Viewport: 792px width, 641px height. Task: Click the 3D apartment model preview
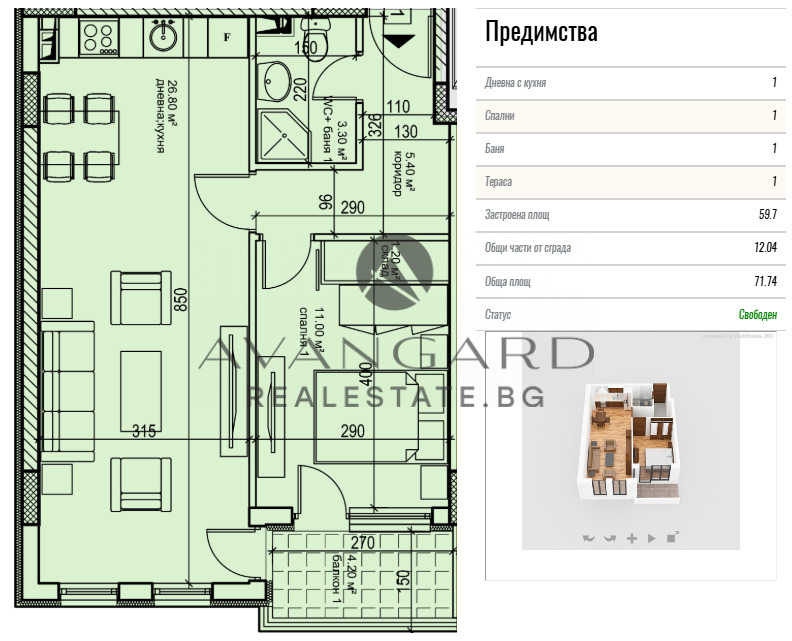coord(630,440)
